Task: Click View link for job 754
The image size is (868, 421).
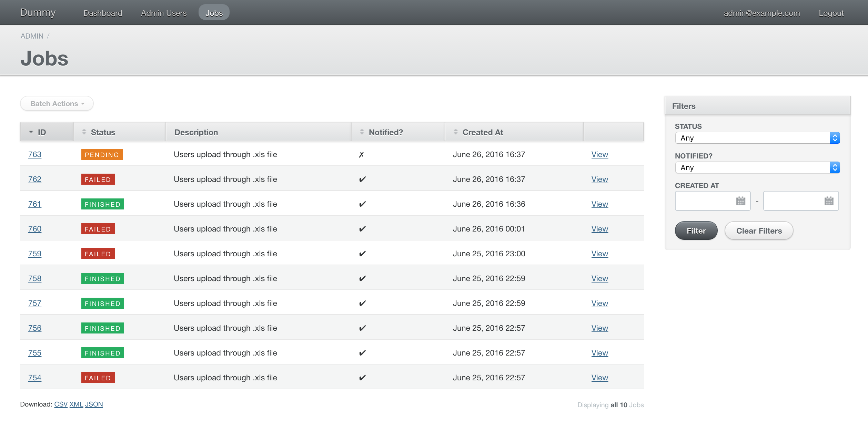Action: (x=599, y=378)
